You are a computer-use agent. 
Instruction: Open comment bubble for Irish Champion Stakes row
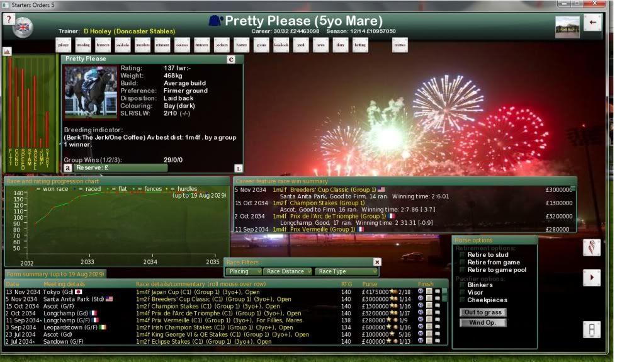(438, 327)
